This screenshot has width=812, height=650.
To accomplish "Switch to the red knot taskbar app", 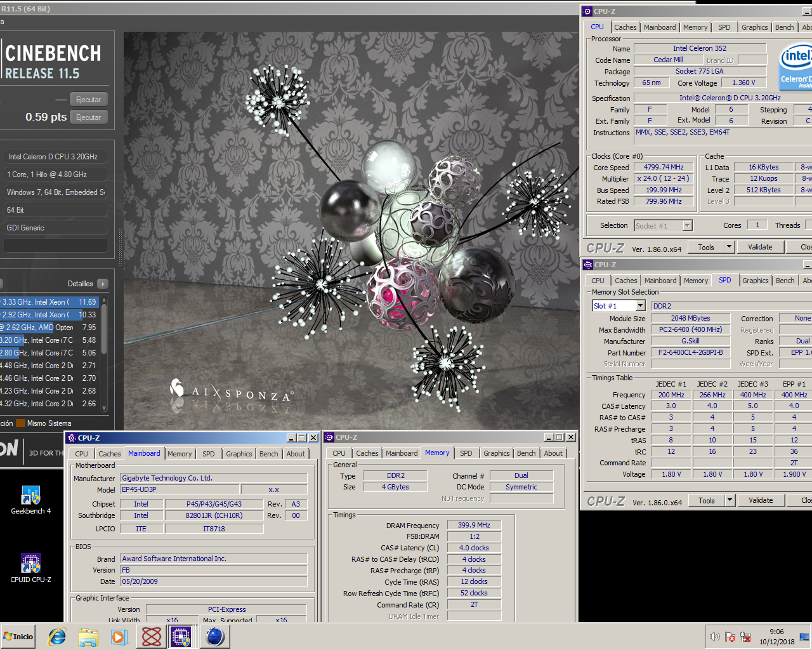I will pos(151,637).
